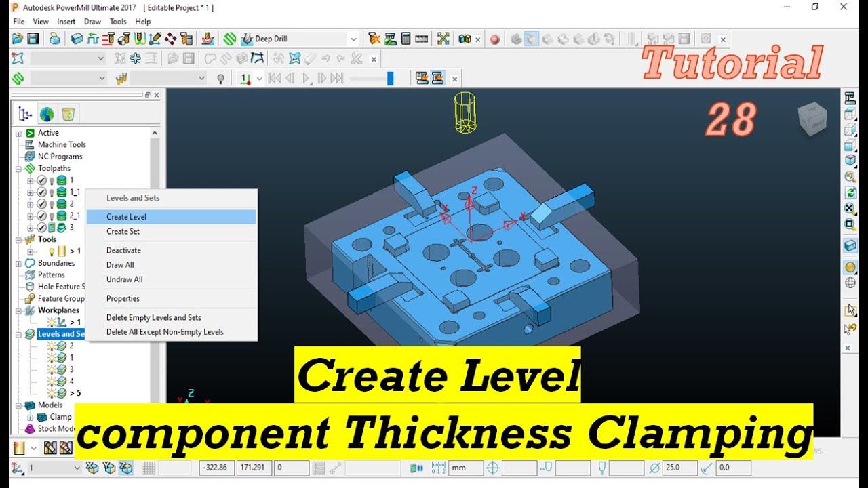868x488 pixels.
Task: Expand the Clamp model node
Action: [30, 417]
